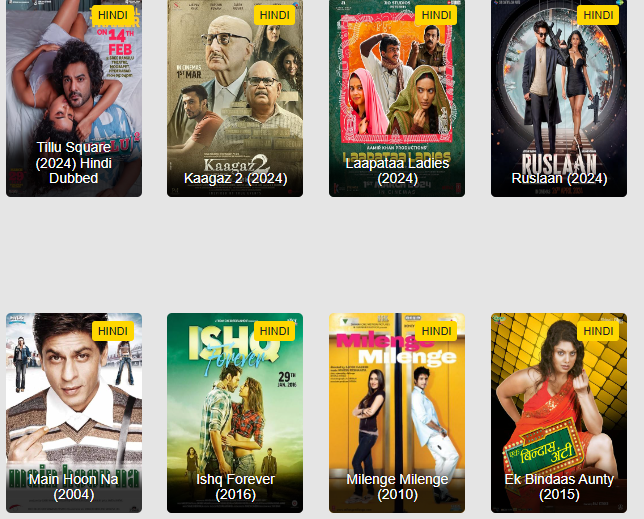Click the HINDI badge on Ishq Forever
Image resolution: width=644 pixels, height=519 pixels.
click(274, 331)
